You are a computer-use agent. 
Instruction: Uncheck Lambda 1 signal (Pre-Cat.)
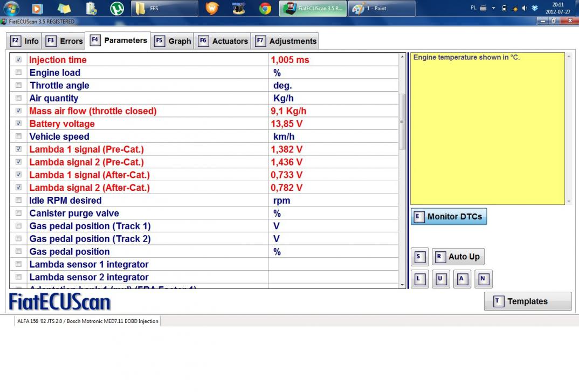(x=18, y=149)
